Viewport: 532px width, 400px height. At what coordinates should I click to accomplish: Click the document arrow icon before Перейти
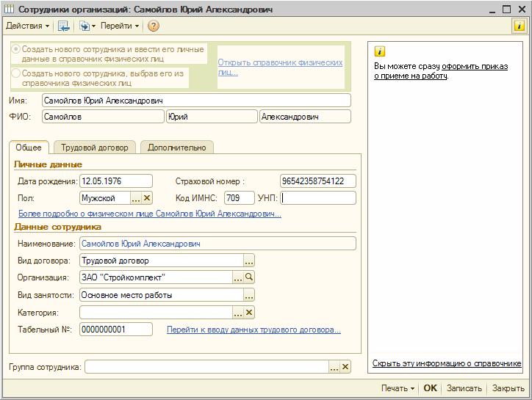point(85,26)
